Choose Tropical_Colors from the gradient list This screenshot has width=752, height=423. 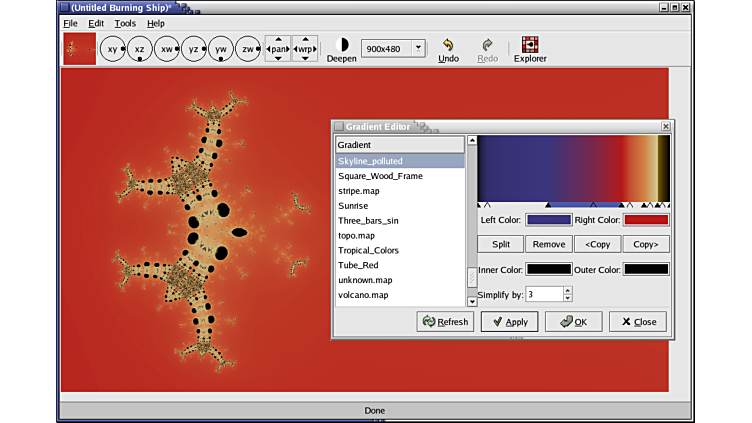(x=368, y=250)
